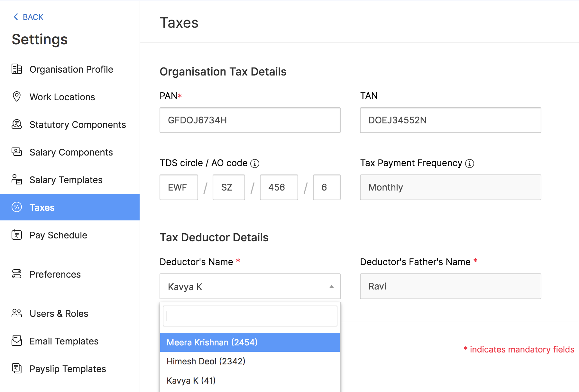Select the Salary Templates icon
Viewport: 579px width, 392px height.
coord(16,180)
